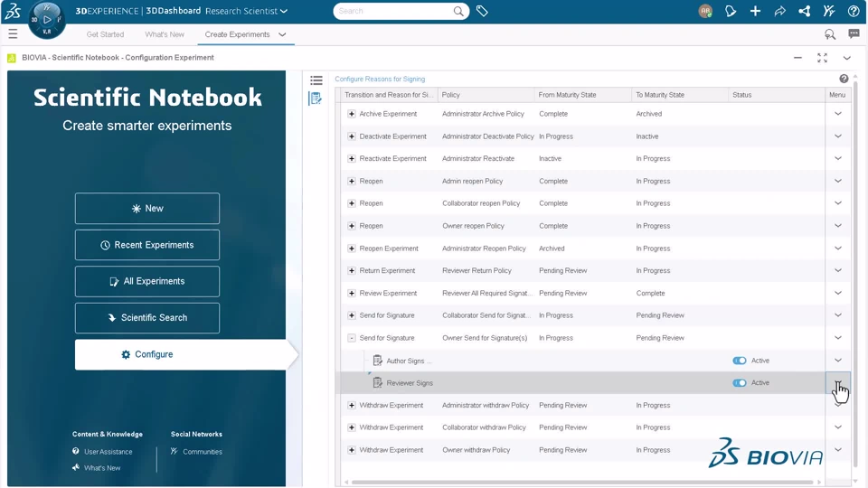The image size is (868, 488).
Task: Expand the Review Experiment row
Action: [352, 293]
